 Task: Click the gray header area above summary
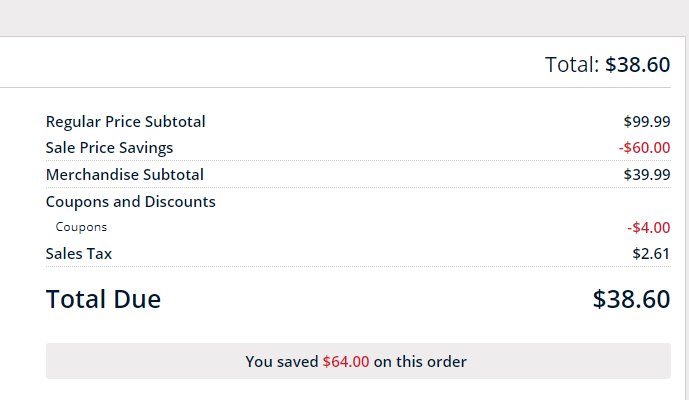[344, 18]
